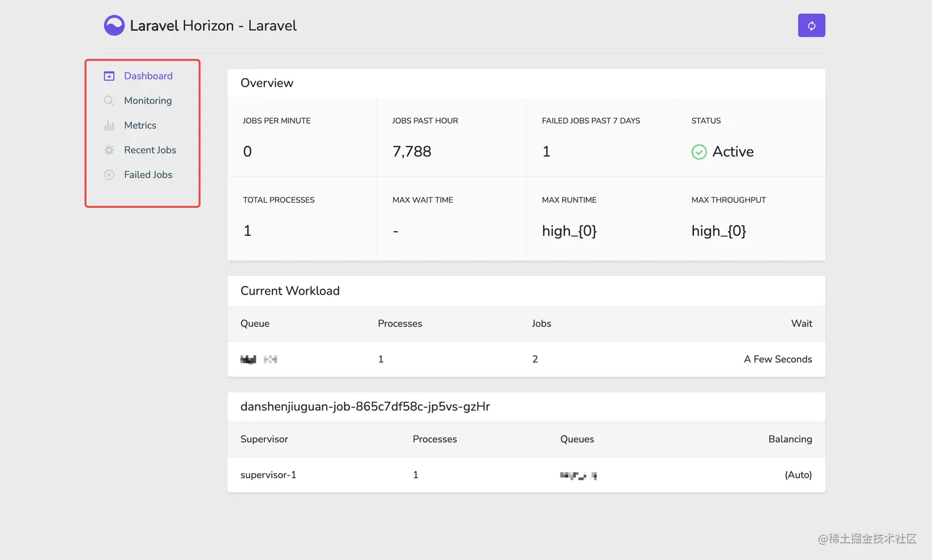Click the blurred queue name in supervisor-1 row
Image resolution: width=932 pixels, height=560 pixels.
coord(578,475)
